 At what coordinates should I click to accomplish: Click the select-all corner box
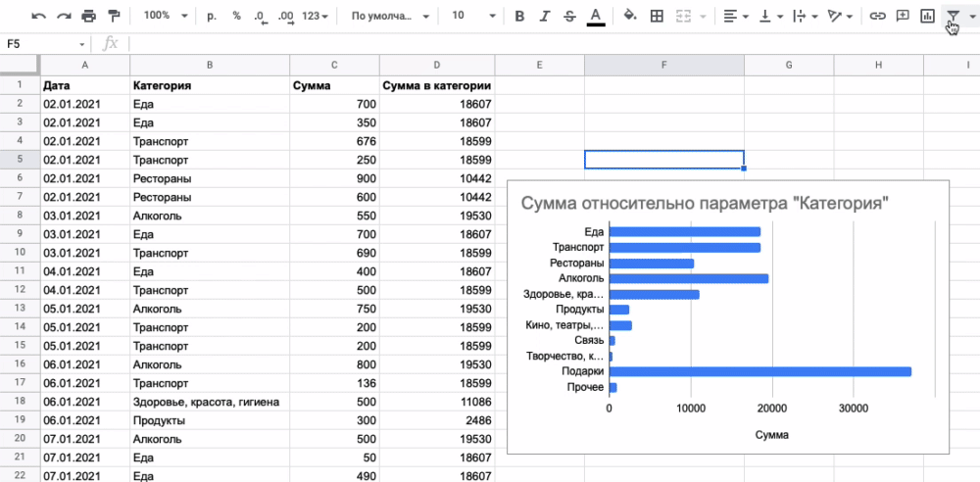(x=20, y=65)
